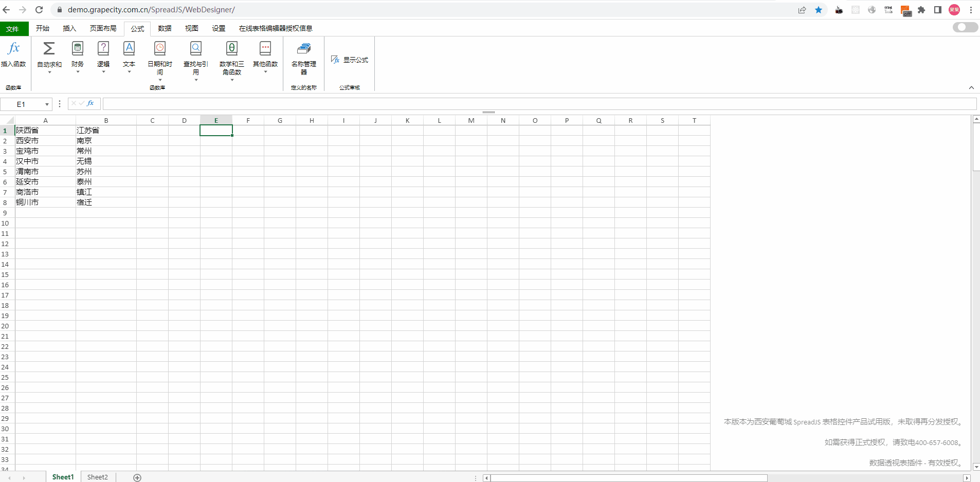Click the cancel X icon in formula bar
This screenshot has height=482, width=980.
74,103
